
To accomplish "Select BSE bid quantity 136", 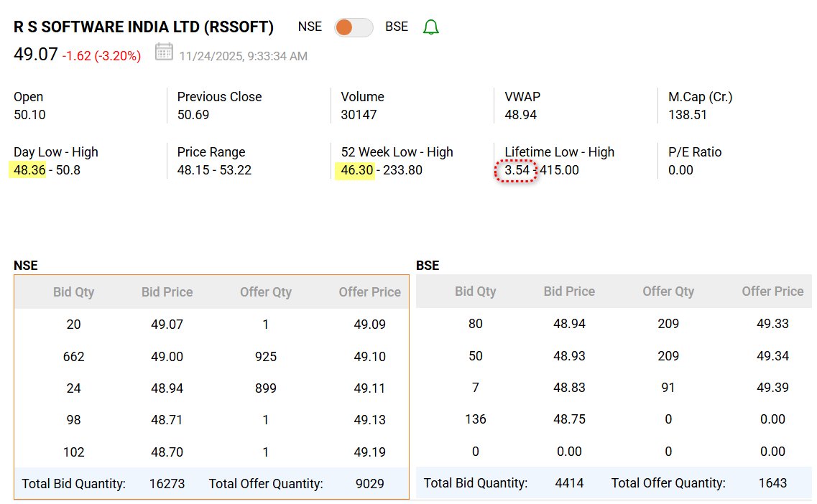I will click(476, 419).
